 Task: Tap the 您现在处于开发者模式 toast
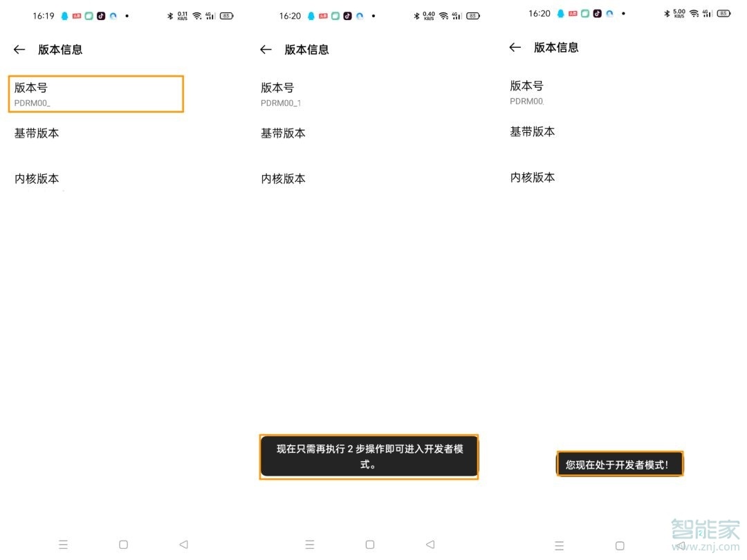[x=619, y=464]
